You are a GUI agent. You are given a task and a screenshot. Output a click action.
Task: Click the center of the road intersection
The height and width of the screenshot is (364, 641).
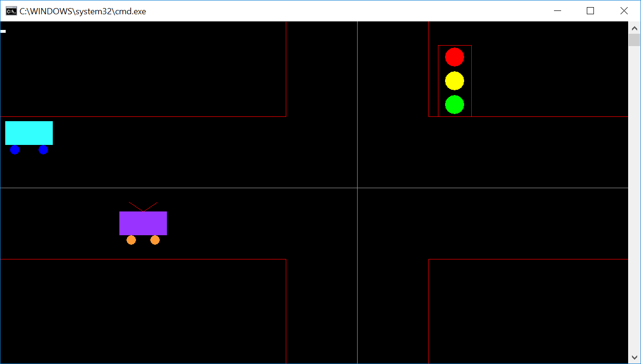click(x=357, y=188)
